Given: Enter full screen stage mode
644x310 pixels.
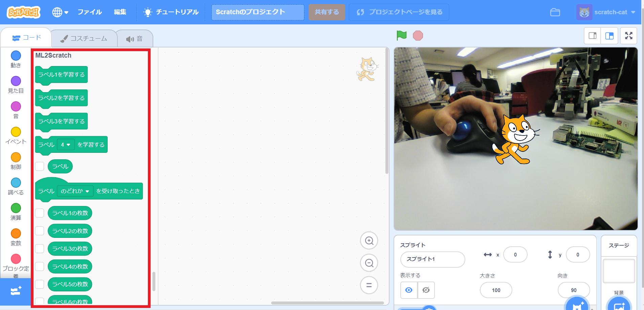Looking at the screenshot, I should 628,35.
